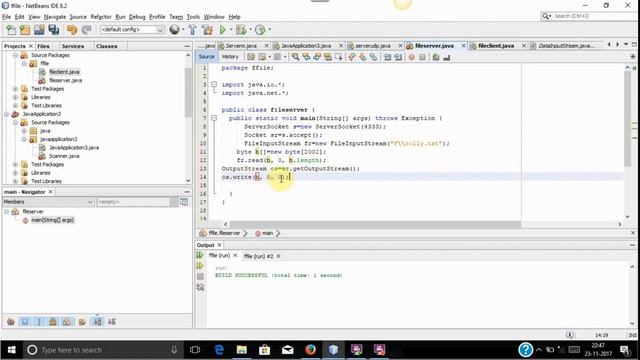Click the globe browser icon in main toolbar

pos(175,29)
